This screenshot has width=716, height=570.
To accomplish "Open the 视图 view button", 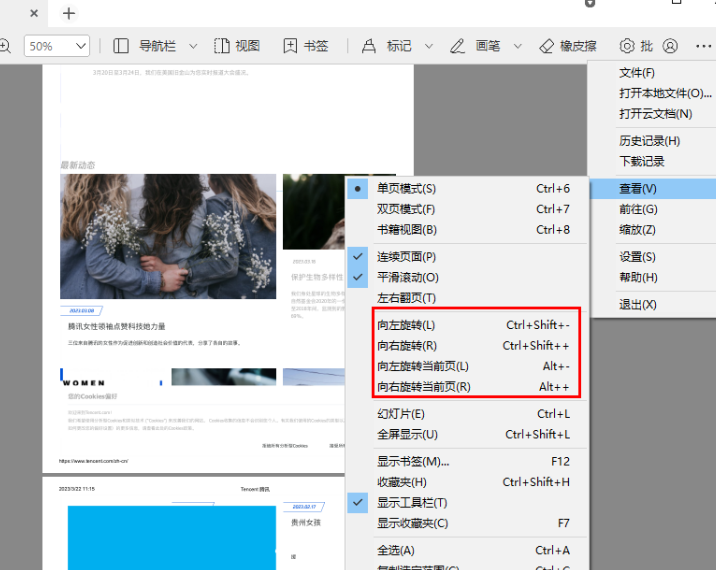I will [237, 46].
